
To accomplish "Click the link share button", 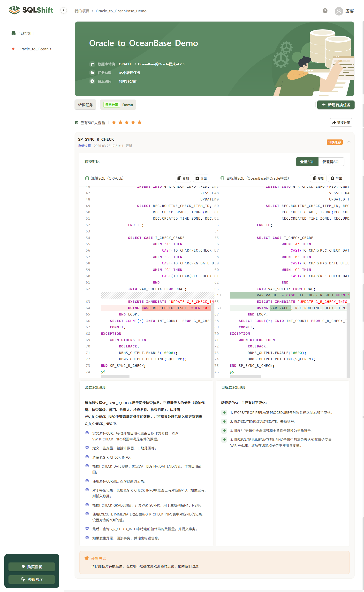I will click(x=341, y=123).
